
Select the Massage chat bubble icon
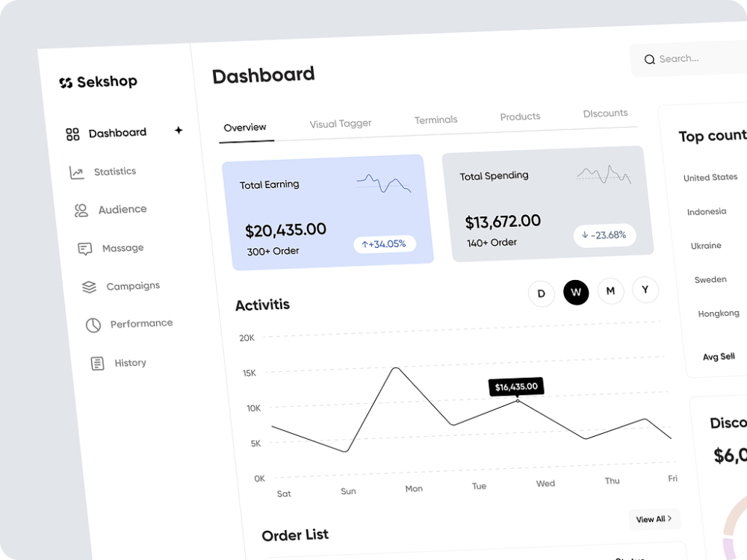pyautogui.click(x=85, y=249)
